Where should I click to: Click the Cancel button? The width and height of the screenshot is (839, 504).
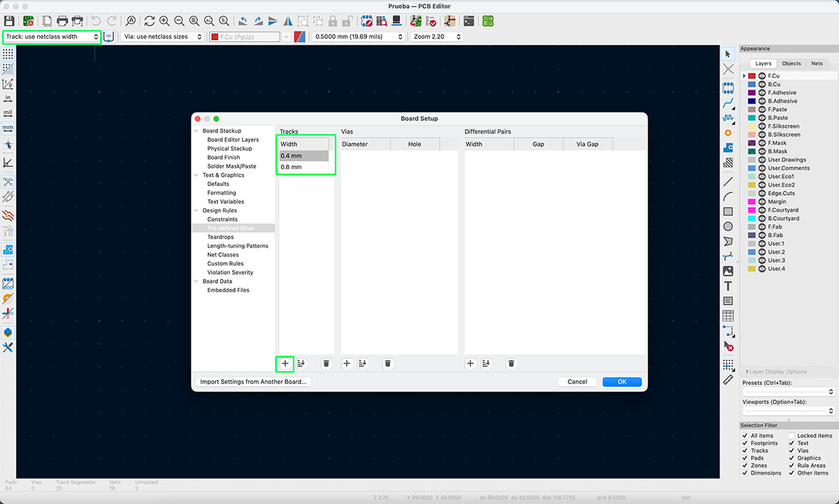(x=578, y=382)
